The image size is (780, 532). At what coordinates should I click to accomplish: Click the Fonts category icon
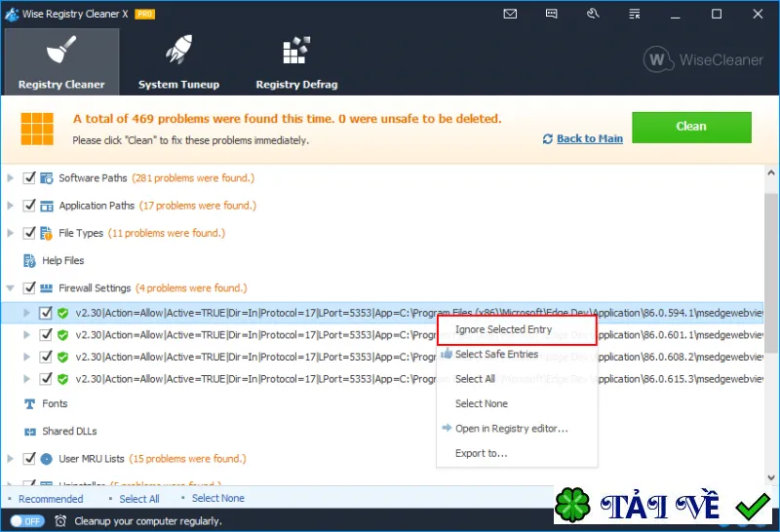coord(30,403)
